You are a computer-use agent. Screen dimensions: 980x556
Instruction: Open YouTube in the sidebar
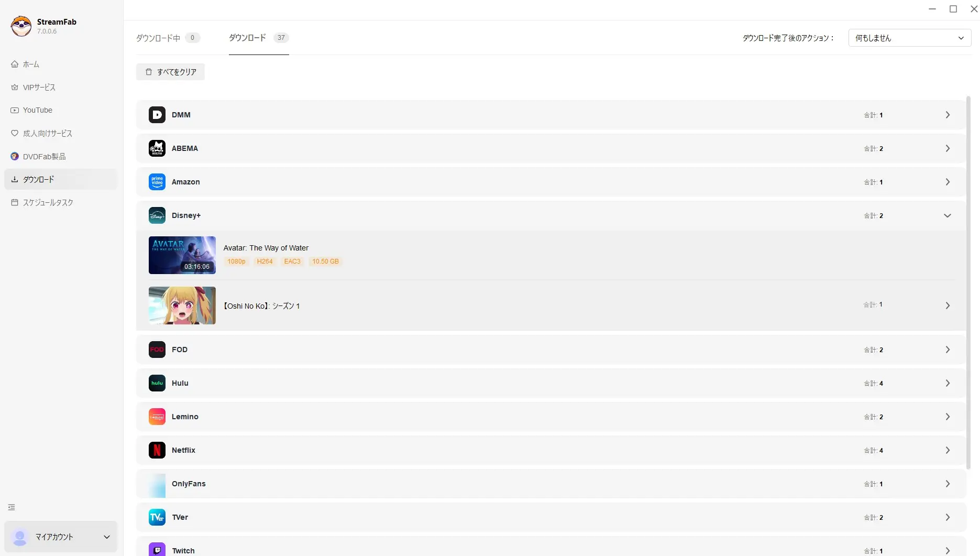point(61,111)
